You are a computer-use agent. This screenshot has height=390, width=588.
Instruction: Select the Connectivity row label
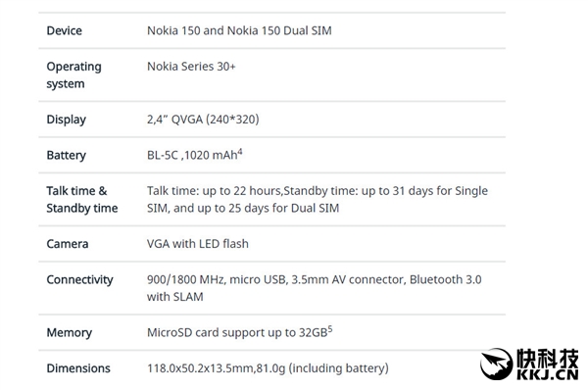tap(80, 279)
